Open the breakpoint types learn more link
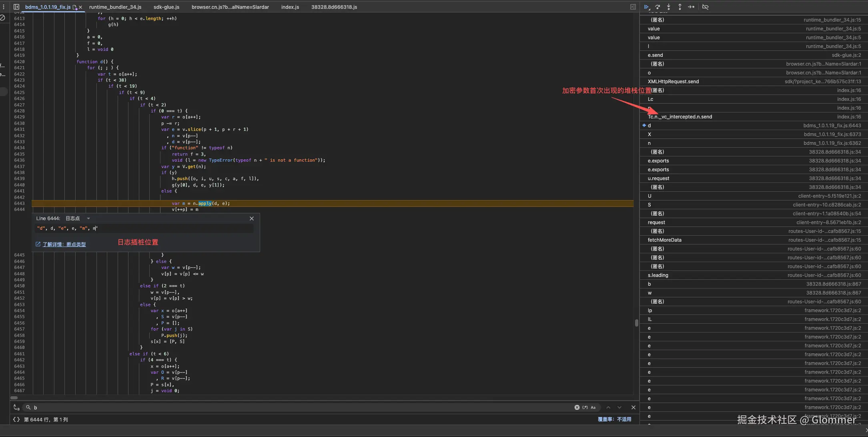The image size is (868, 437). coord(64,244)
